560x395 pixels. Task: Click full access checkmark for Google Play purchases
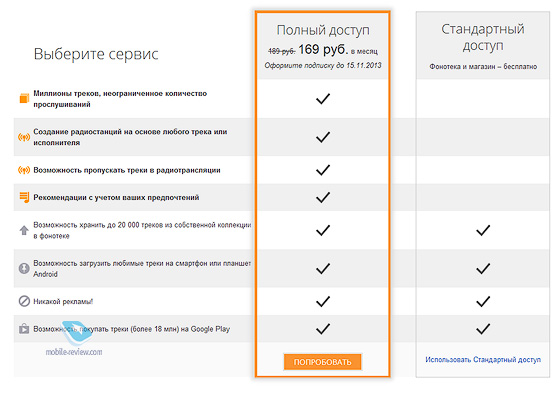(323, 329)
